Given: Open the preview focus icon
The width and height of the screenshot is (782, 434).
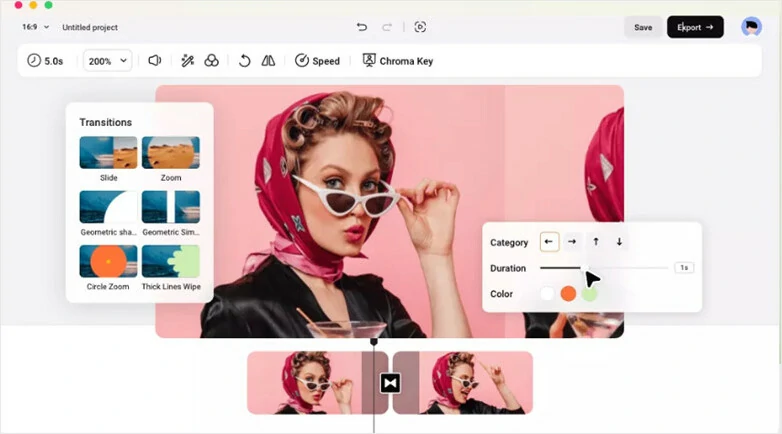Looking at the screenshot, I should (x=420, y=27).
